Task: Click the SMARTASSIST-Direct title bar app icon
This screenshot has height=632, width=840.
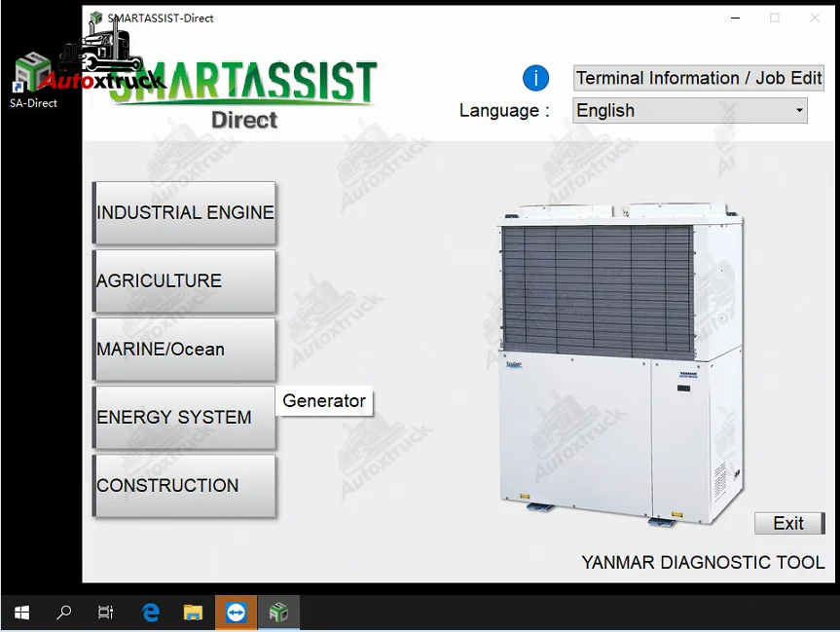Action: coord(96,18)
